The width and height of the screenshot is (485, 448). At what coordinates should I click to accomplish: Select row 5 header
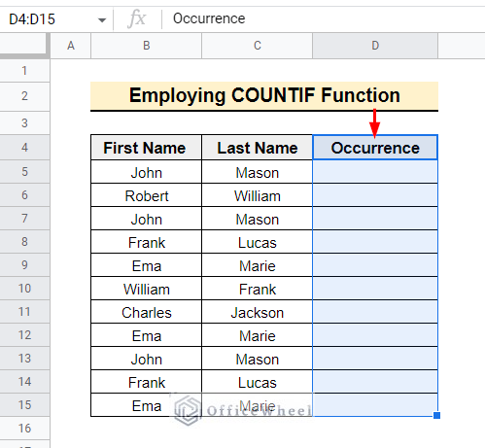[24, 172]
